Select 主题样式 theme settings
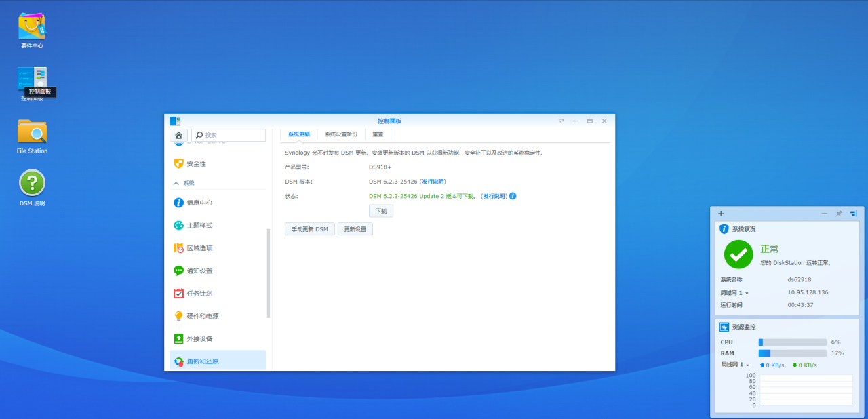This screenshot has width=868, height=419. click(x=199, y=225)
